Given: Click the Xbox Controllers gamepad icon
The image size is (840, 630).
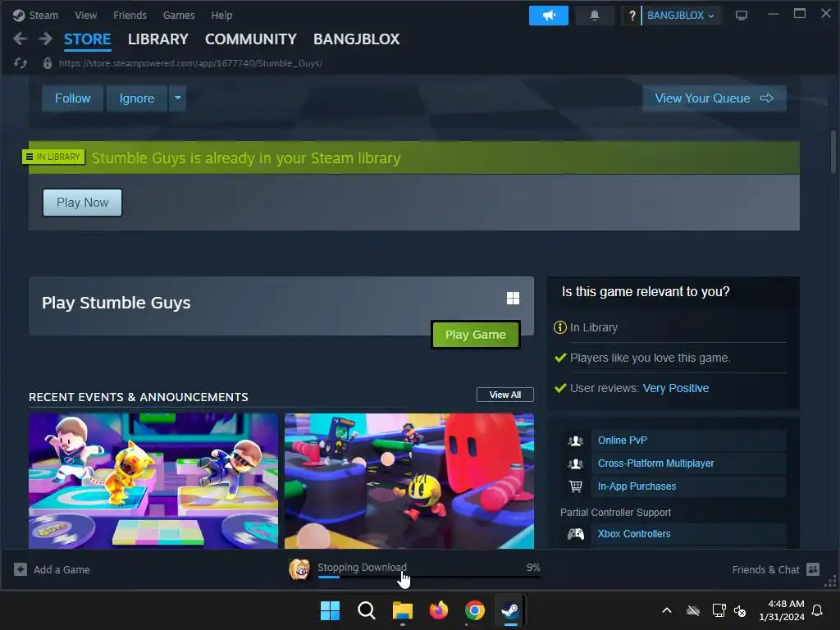Looking at the screenshot, I should [x=575, y=534].
